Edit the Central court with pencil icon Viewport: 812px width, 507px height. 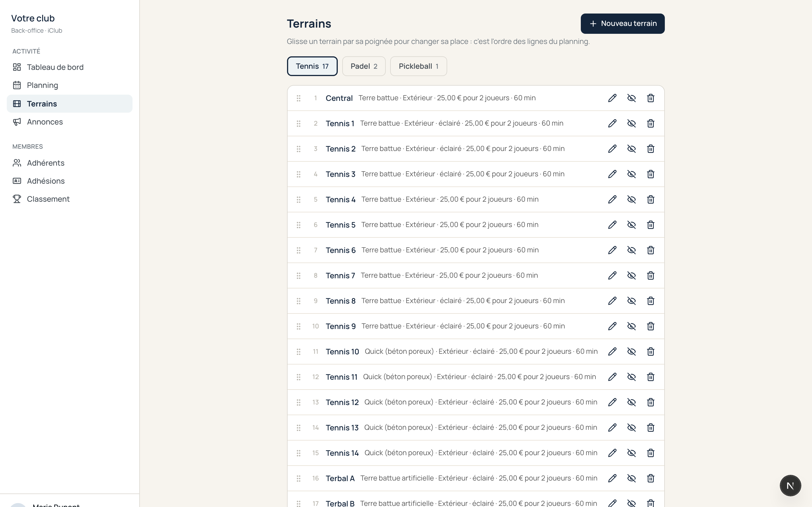(612, 98)
